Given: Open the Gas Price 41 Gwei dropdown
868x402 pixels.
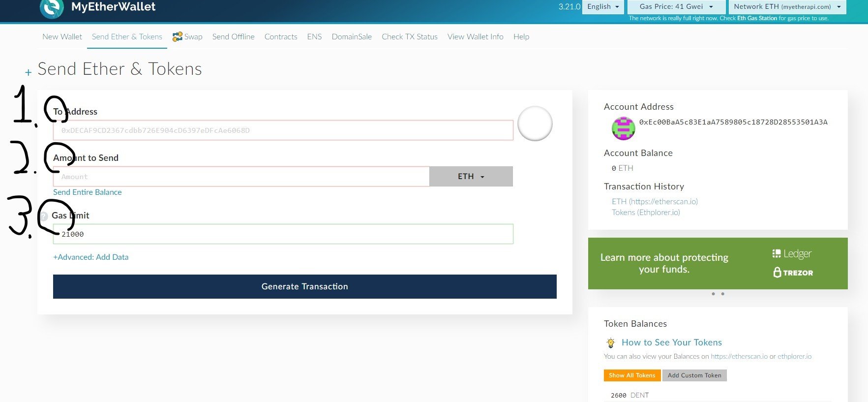Looking at the screenshot, I should tap(676, 6).
